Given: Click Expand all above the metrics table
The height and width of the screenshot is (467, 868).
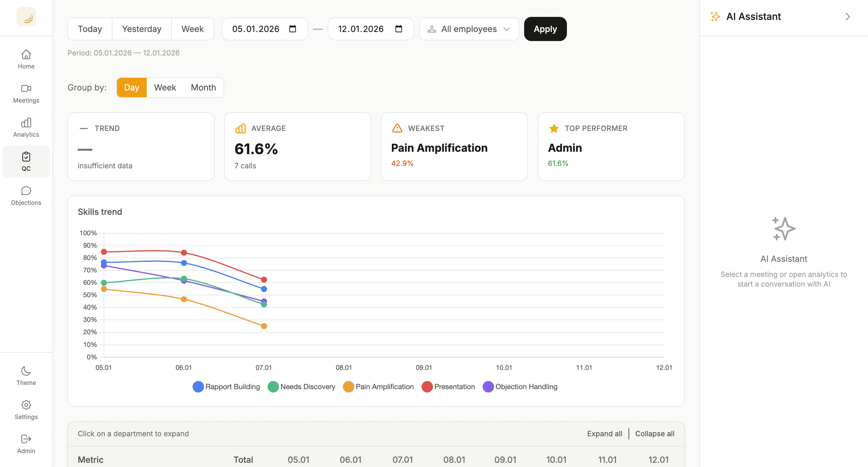Looking at the screenshot, I should pyautogui.click(x=605, y=434).
